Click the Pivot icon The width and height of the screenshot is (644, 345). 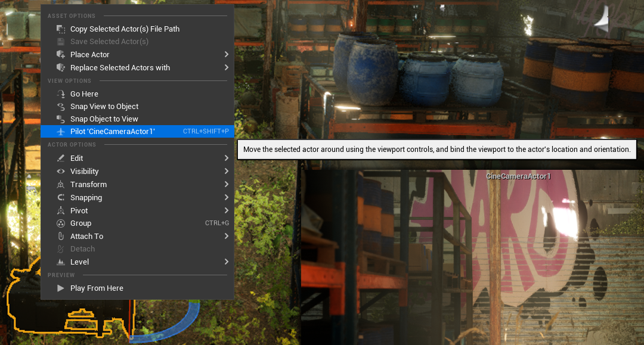[x=61, y=211]
